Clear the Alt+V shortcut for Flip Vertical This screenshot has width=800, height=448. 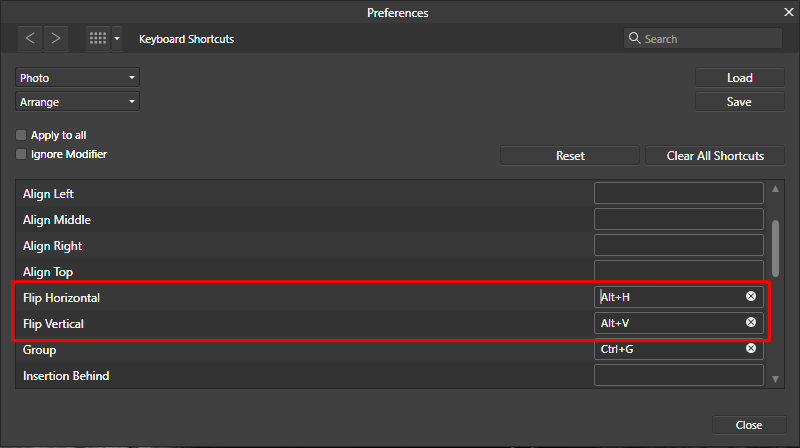pyautogui.click(x=751, y=323)
